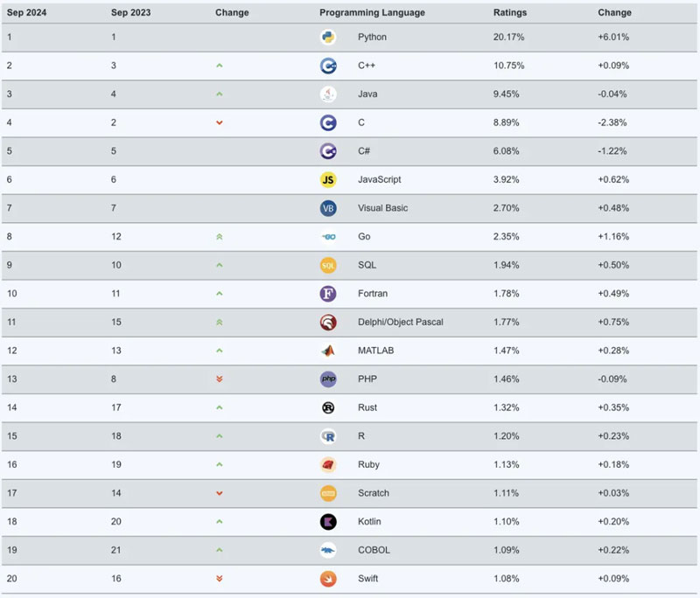Click the double up arrow for Go
Image resolution: width=700 pixels, height=598 pixels.
(220, 237)
